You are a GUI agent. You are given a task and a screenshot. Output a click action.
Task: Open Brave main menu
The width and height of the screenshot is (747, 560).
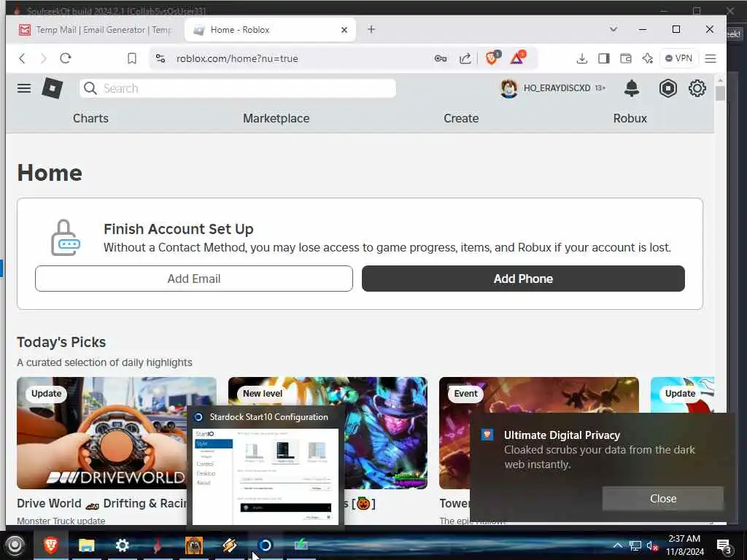(711, 58)
